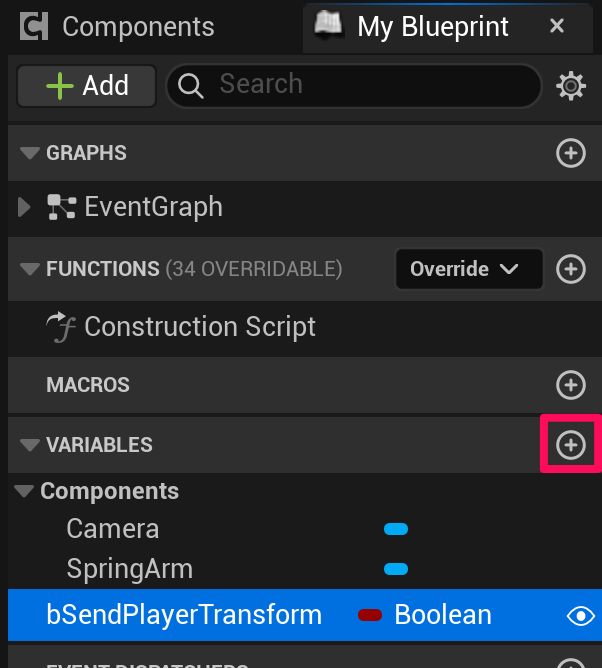Toggle bSendPlayerTransform instance-editable eye
The width and height of the screenshot is (602, 668).
tap(580, 616)
